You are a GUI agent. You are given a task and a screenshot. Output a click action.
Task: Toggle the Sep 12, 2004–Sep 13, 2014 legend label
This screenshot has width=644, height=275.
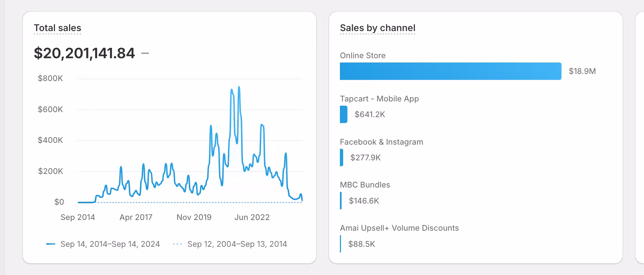click(237, 244)
